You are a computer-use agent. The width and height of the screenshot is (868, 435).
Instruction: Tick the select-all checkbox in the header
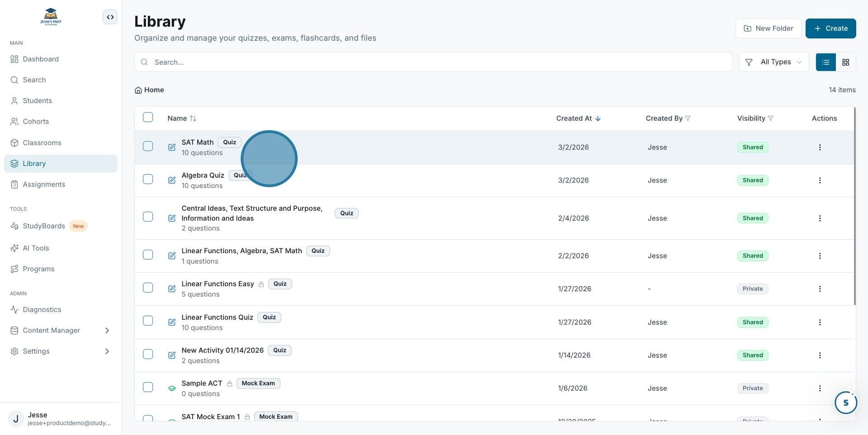click(x=148, y=118)
